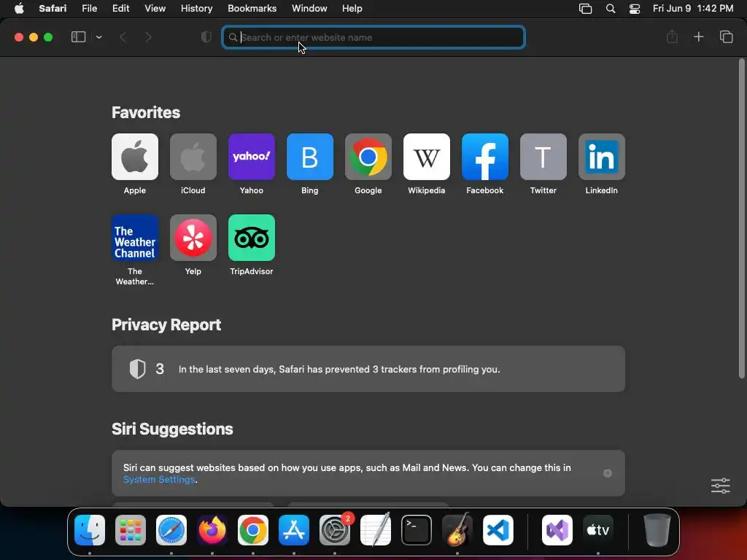This screenshot has width=747, height=560.
Task: Open the LinkedIn favorite
Action: [602, 157]
